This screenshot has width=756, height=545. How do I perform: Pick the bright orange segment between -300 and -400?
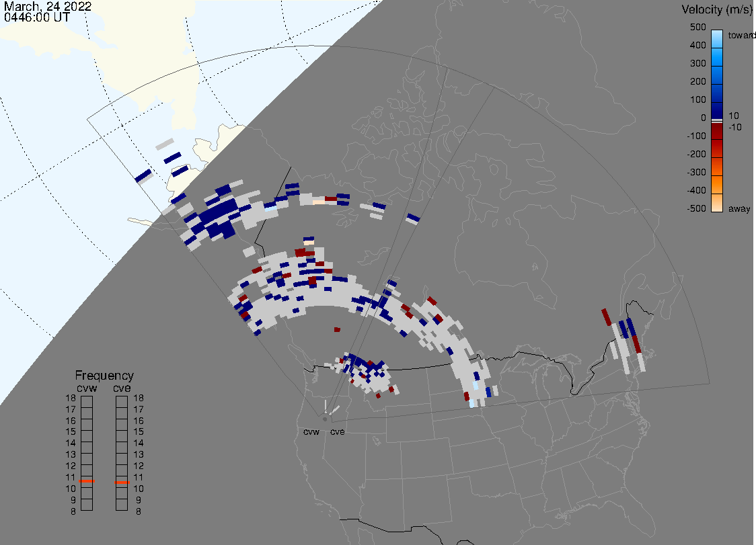[717, 185]
